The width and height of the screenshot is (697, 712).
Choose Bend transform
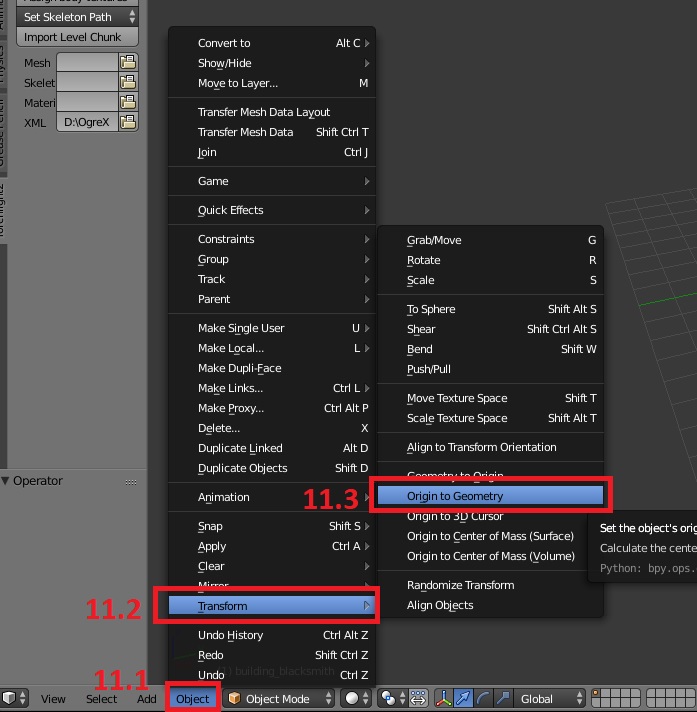490,349
